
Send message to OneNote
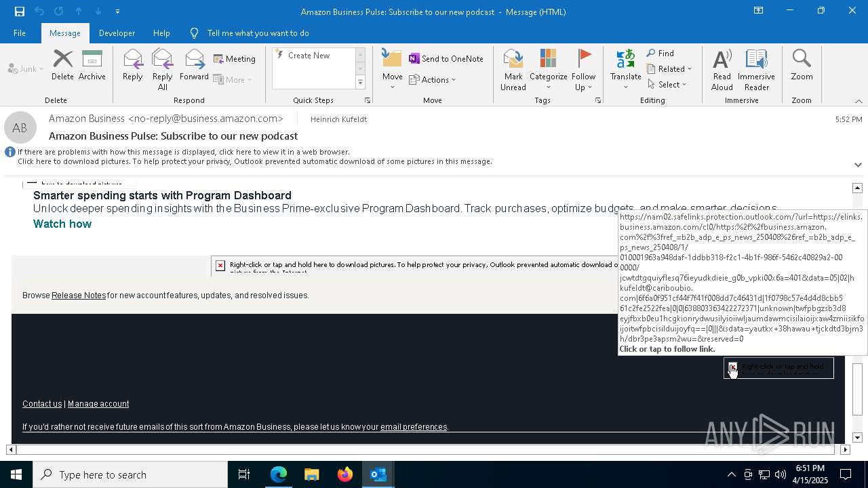pyautogui.click(x=446, y=59)
